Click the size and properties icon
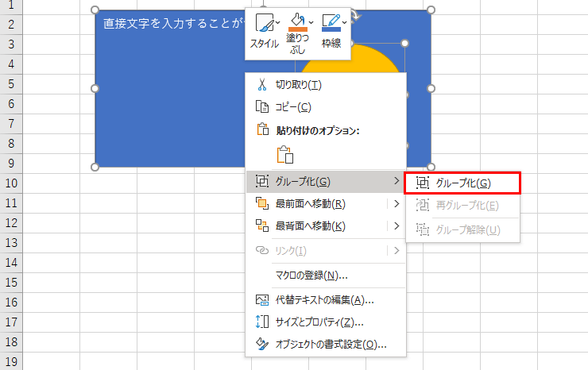Screen dimensions: 588x370 [261, 322]
